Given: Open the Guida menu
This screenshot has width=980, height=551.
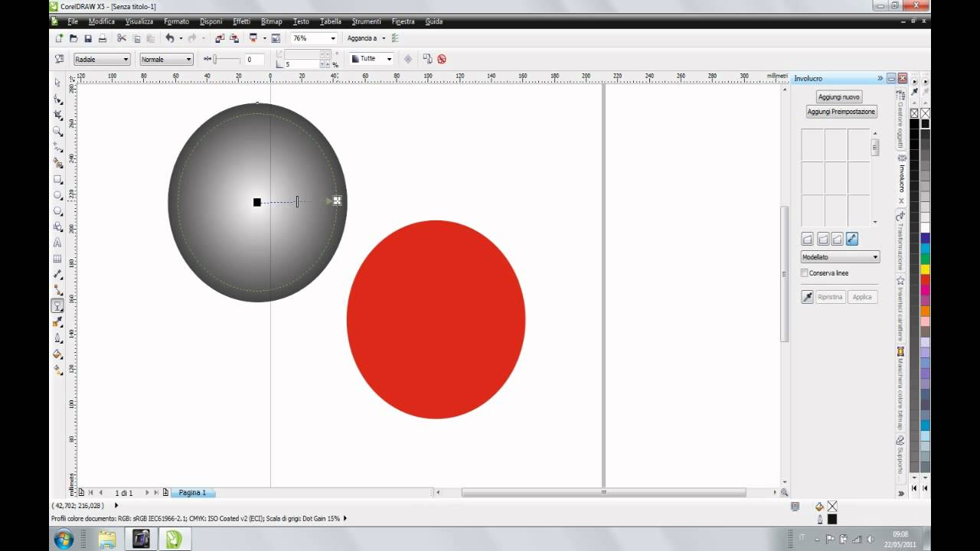Looking at the screenshot, I should [x=434, y=21].
